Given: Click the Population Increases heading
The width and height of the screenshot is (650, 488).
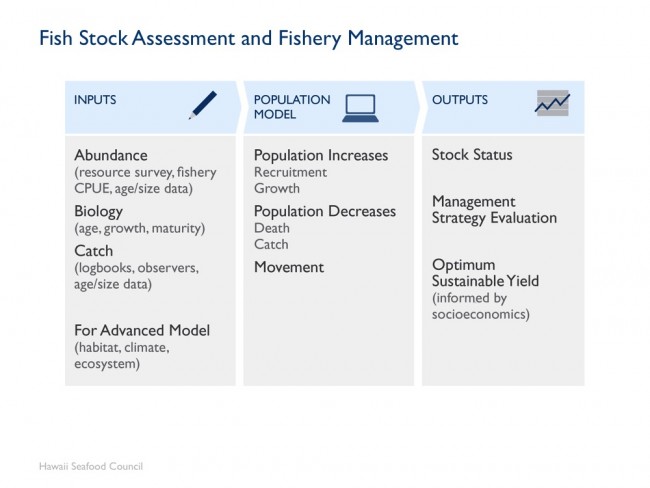Looking at the screenshot, I should click(321, 155).
